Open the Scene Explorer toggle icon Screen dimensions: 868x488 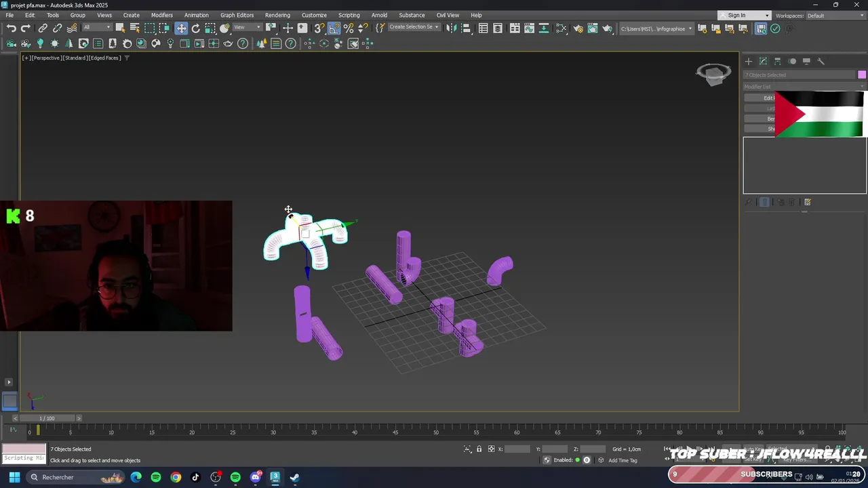point(483,28)
